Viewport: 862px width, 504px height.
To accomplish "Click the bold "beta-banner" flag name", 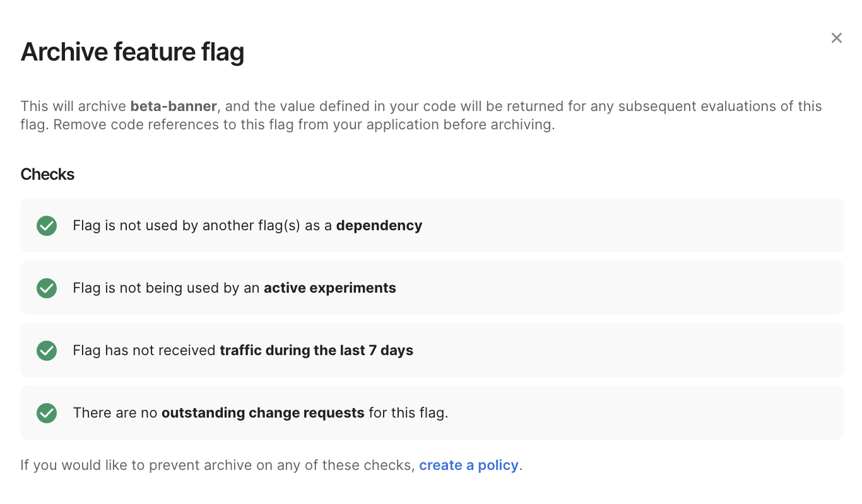I will pos(174,106).
